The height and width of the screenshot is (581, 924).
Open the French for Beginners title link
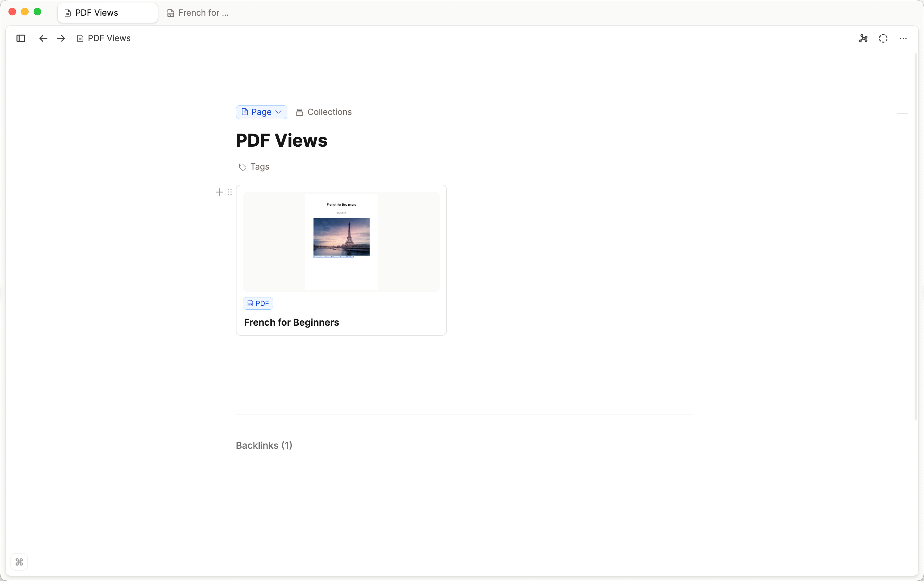pos(291,322)
